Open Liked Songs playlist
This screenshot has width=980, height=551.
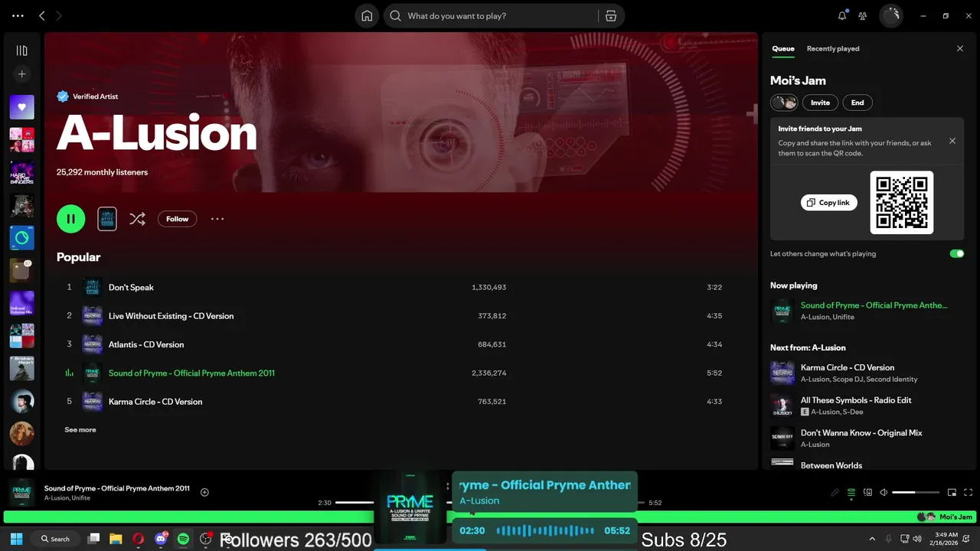pos(21,107)
